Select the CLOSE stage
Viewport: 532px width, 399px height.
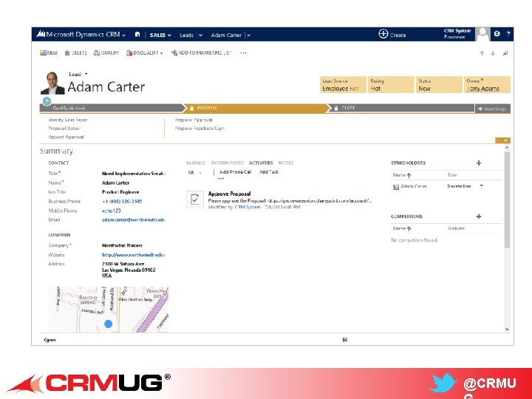point(401,108)
